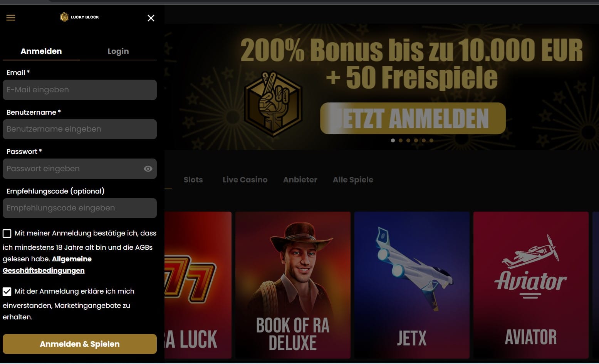Image resolution: width=599 pixels, height=364 pixels.
Task: Toggle password visibility eye icon
Action: coord(148,169)
